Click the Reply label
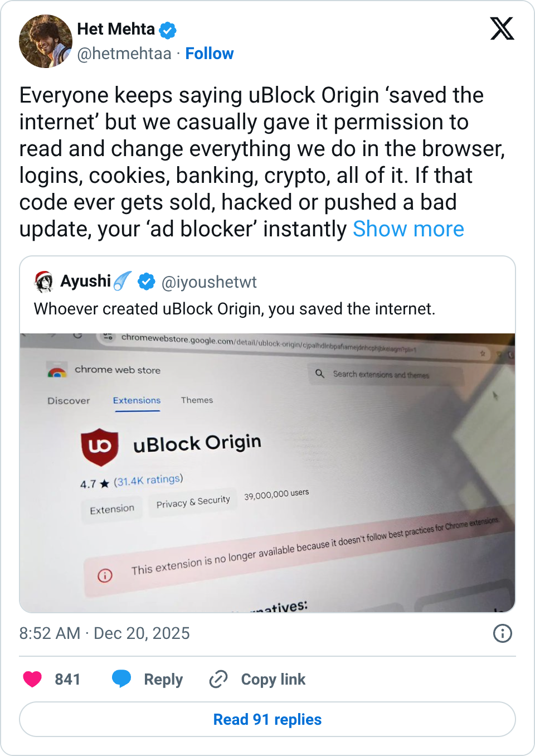 pos(163,679)
